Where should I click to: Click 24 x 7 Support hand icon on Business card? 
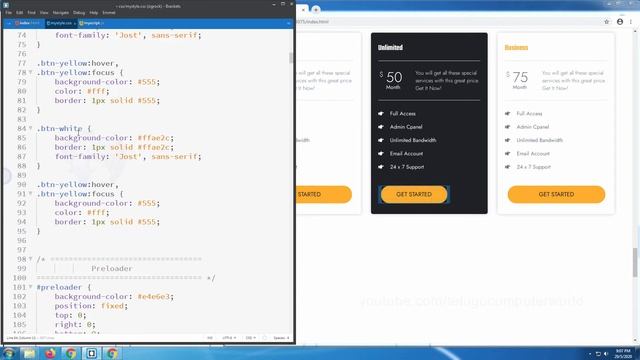coord(507,167)
